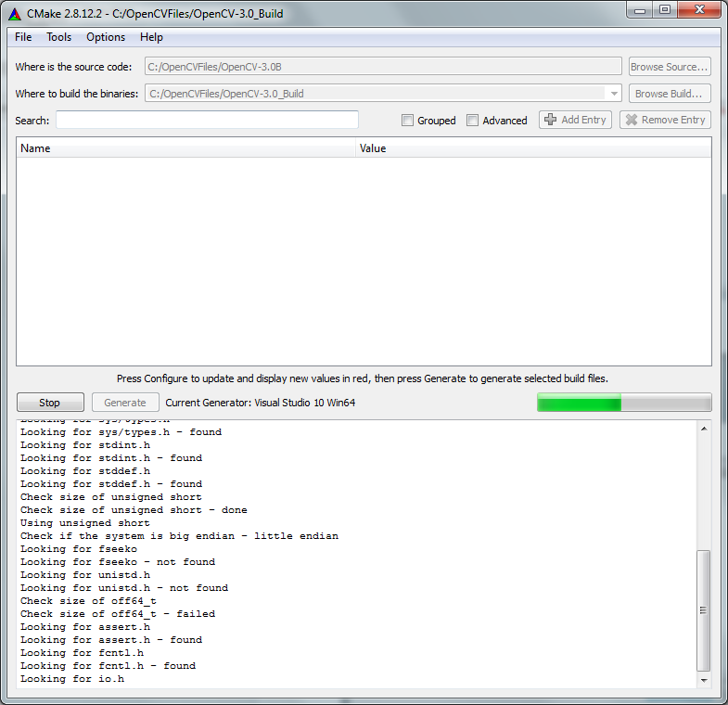Click the log output scrollbar thumb

(704, 610)
